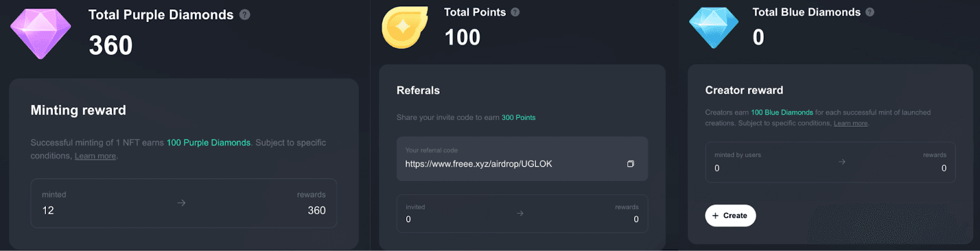Click the arrow in minted rewards box
980x251 pixels.
click(x=181, y=203)
